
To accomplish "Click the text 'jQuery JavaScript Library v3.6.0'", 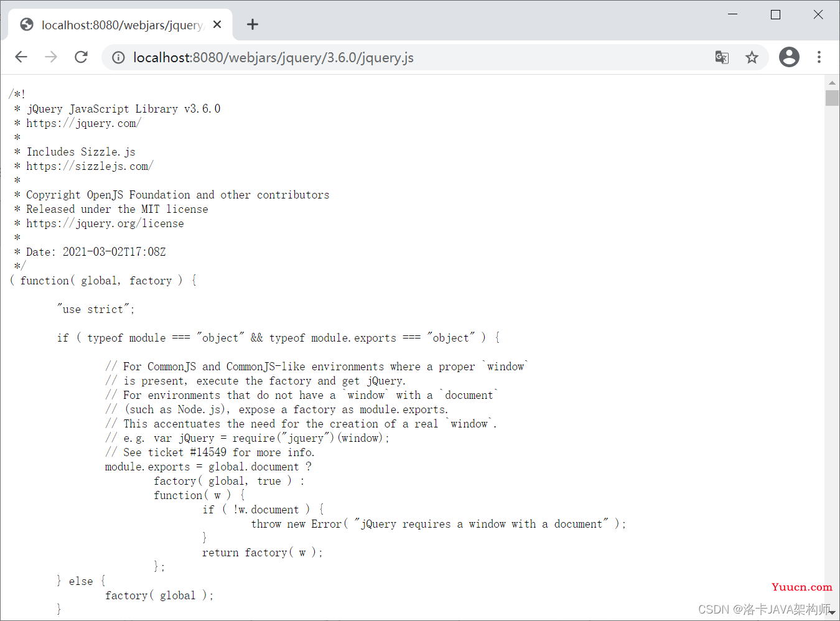I will tap(123, 109).
